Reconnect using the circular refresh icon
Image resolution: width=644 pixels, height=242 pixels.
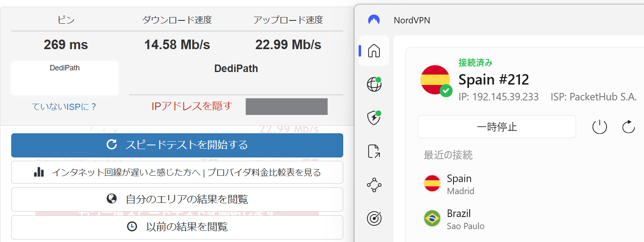[628, 127]
